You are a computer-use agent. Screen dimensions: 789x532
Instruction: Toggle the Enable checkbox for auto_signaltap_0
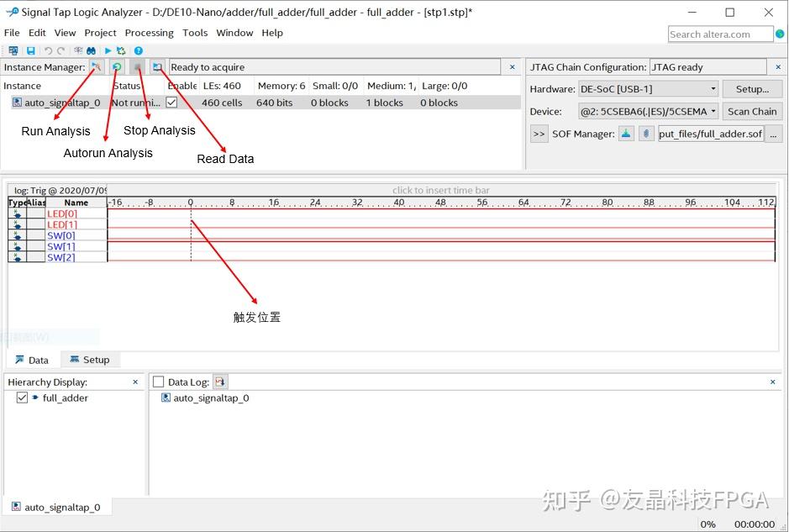tap(172, 102)
